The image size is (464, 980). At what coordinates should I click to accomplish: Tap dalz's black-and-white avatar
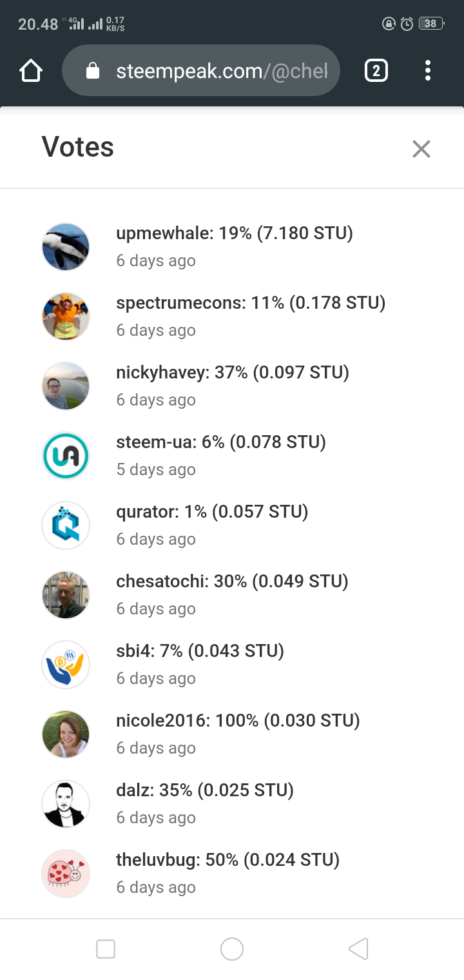tap(66, 804)
